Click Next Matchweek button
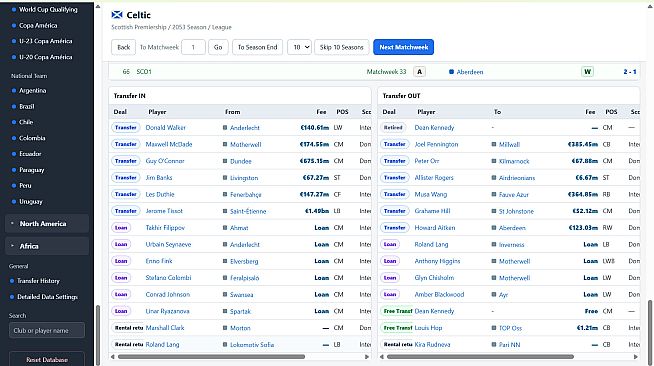 (403, 47)
